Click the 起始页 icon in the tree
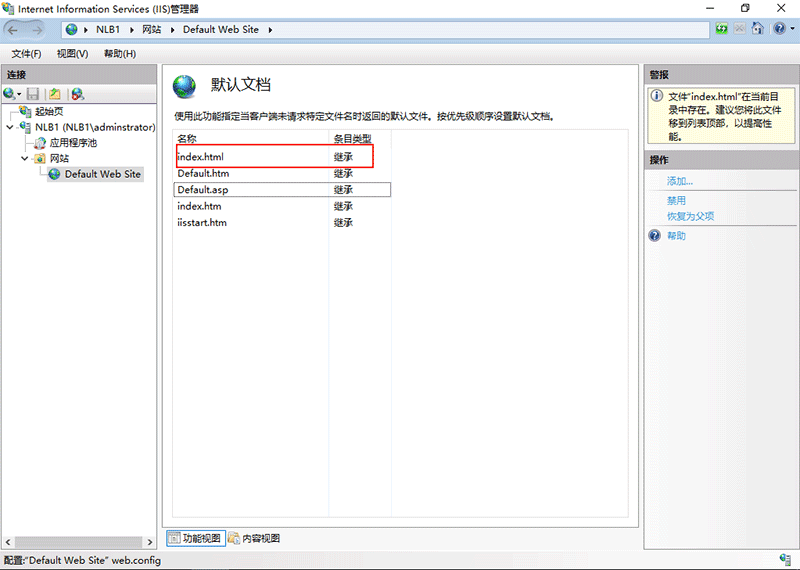The image size is (800, 570). click(25, 111)
